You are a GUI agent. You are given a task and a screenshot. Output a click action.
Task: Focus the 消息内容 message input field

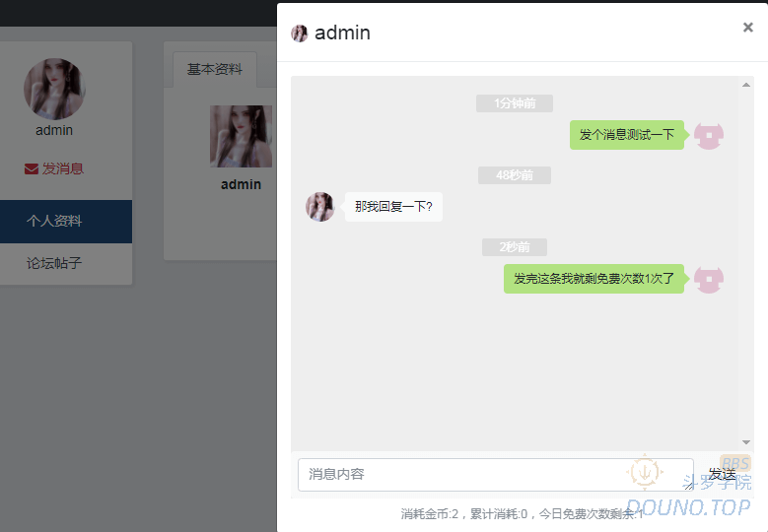[x=493, y=474]
